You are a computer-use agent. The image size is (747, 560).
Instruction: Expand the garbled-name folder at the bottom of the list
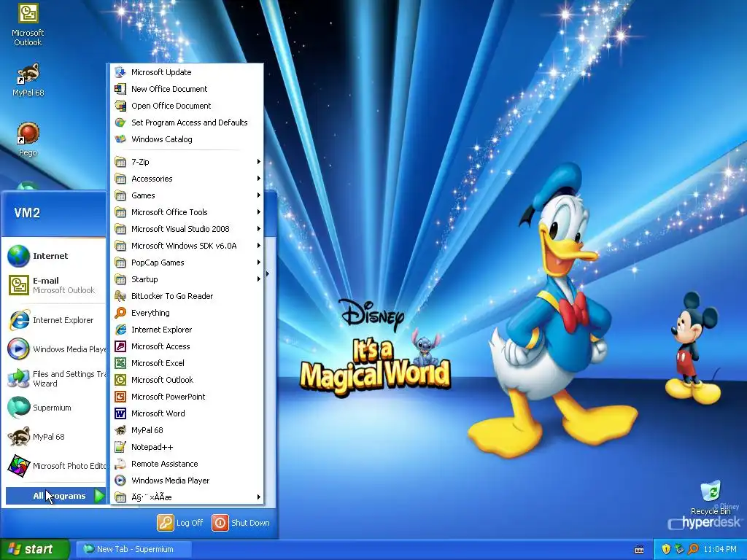tap(186, 497)
